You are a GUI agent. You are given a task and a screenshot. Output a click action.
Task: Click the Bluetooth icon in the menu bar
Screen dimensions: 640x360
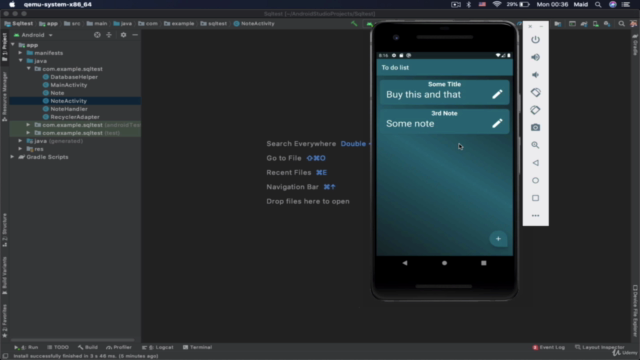[469, 4]
